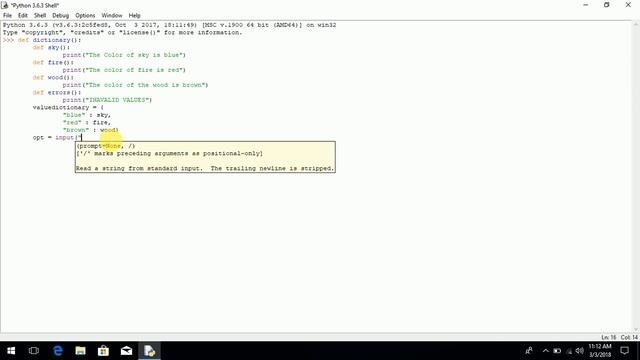Click the 'def sky():' line

click(x=51, y=47)
